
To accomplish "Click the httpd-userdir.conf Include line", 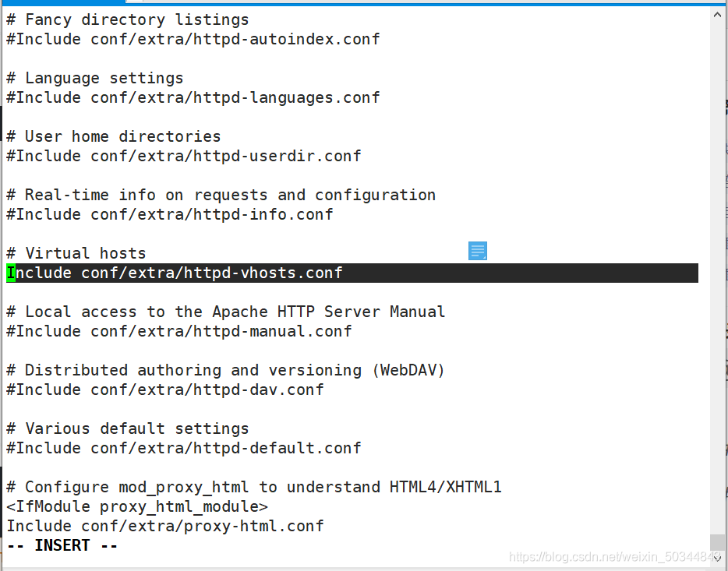I will tap(184, 157).
